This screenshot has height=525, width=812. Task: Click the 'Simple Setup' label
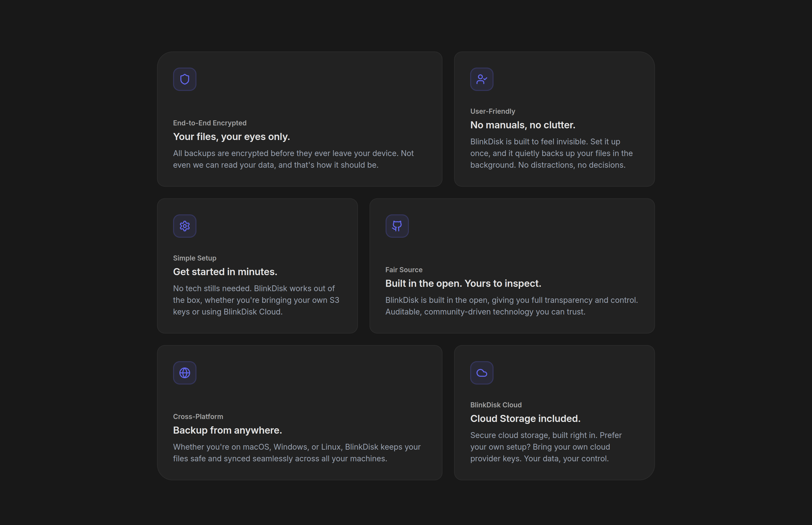[195, 258]
